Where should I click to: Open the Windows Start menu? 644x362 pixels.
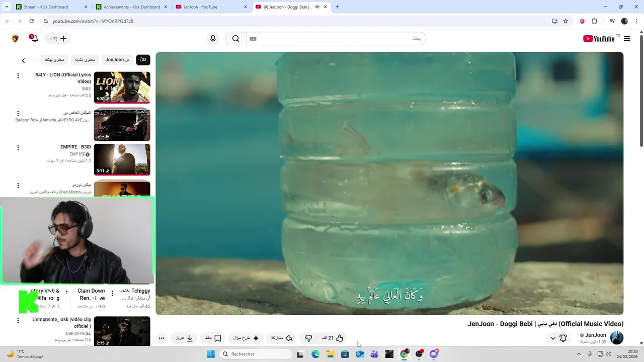point(211,354)
